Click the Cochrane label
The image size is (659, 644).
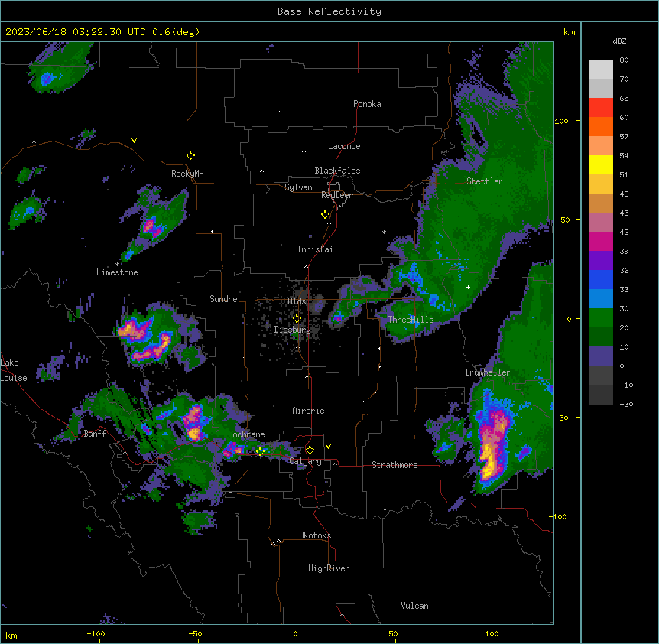246,434
